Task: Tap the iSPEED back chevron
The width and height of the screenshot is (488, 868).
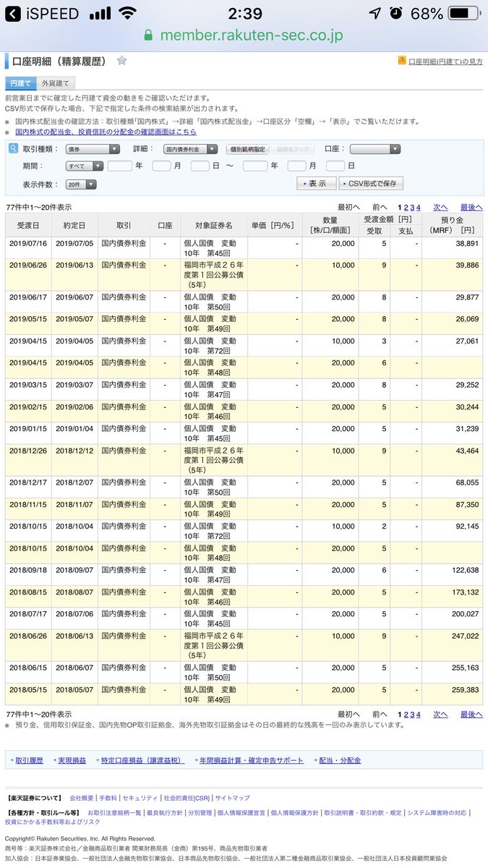Action: tap(14, 14)
